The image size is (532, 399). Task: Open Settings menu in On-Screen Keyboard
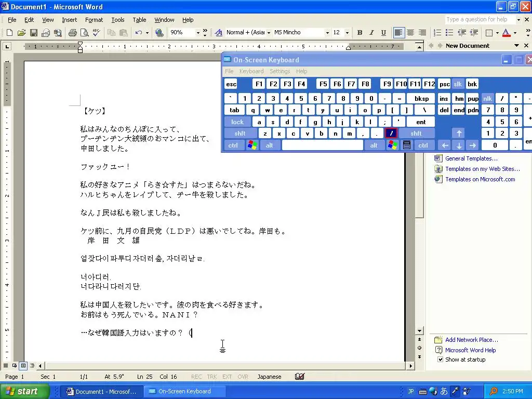[280, 71]
